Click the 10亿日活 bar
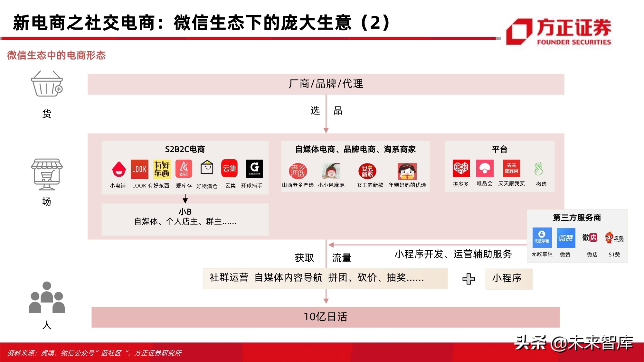Image resolution: width=644 pixels, height=362 pixels. pyautogui.click(x=326, y=317)
